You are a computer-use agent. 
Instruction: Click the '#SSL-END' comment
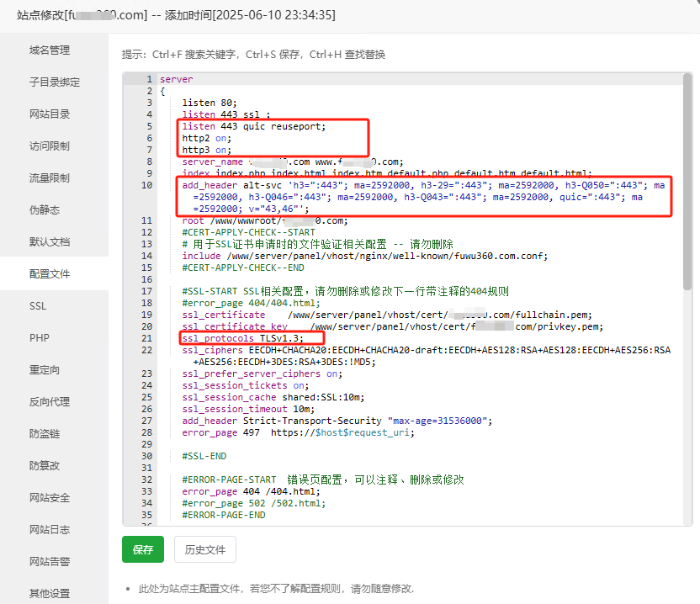[204, 456]
